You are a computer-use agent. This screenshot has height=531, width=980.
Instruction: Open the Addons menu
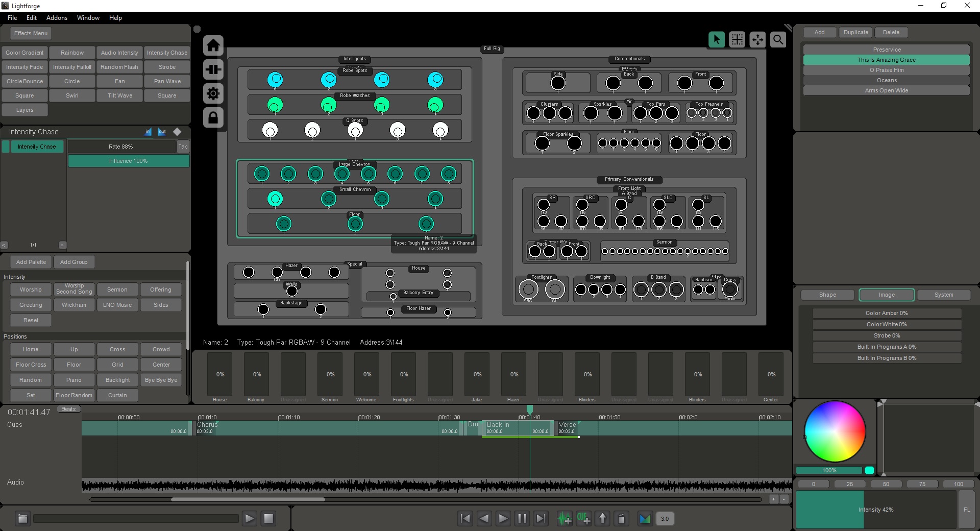[57, 18]
